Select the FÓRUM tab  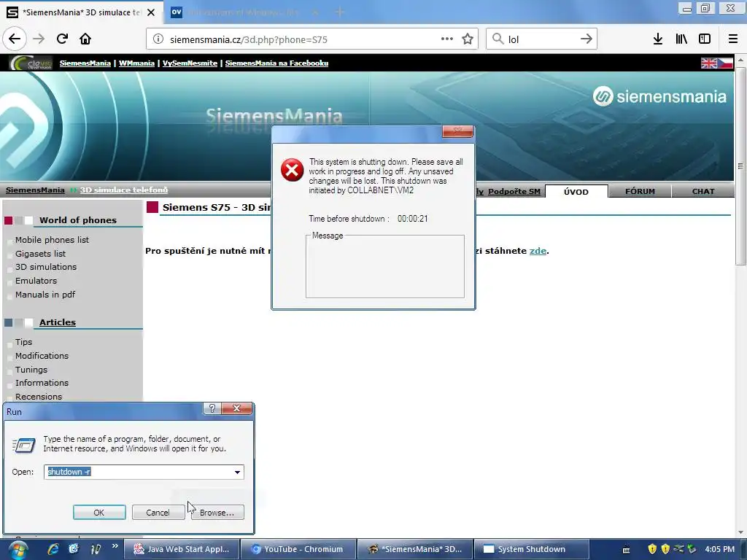coord(640,192)
